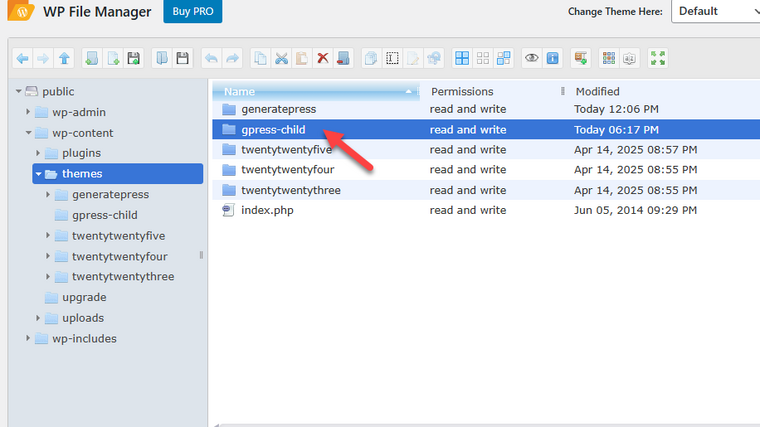Select the twentytwentythree row in file list
The image size is (760, 427).
(x=486, y=190)
